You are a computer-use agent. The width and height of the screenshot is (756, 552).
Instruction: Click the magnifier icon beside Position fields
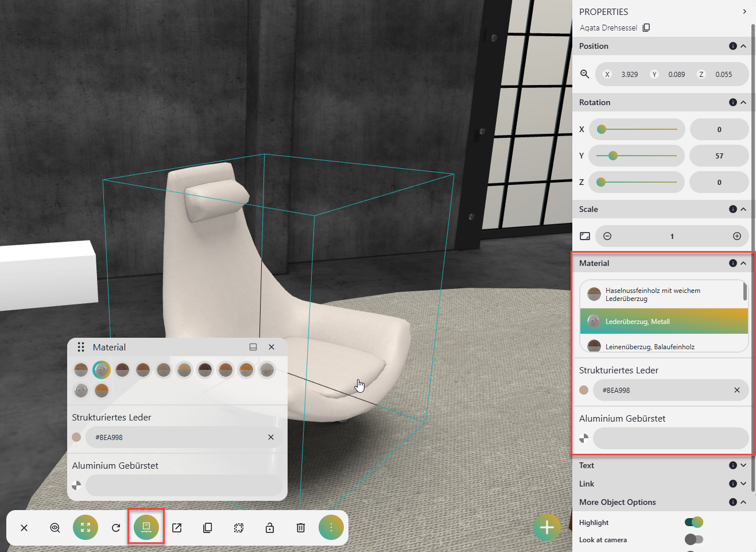tap(585, 74)
